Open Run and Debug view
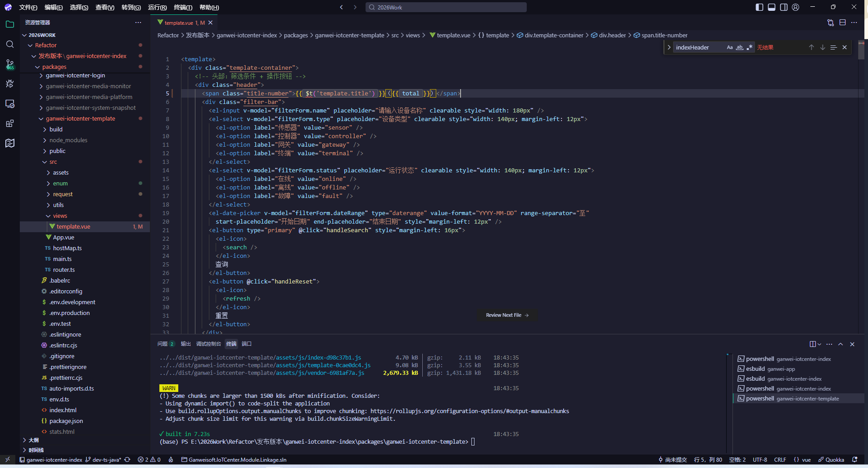Viewport: 868px width, 468px height. click(10, 84)
